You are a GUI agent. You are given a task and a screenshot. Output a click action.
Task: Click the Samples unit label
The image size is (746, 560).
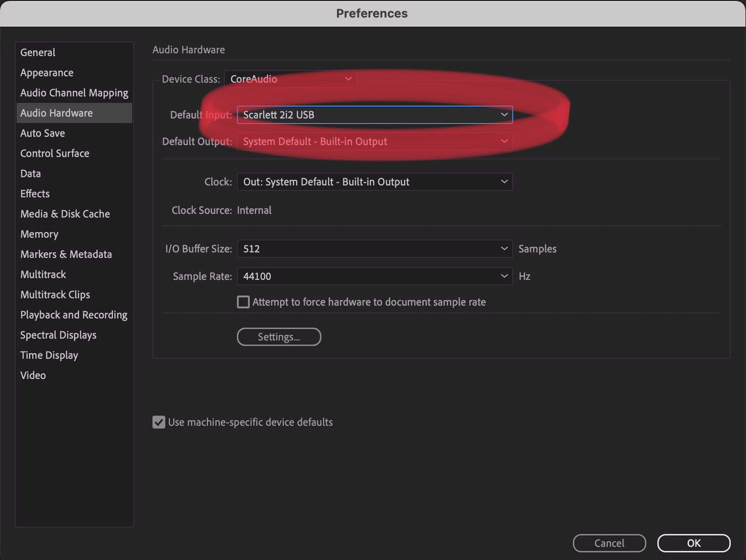point(537,249)
